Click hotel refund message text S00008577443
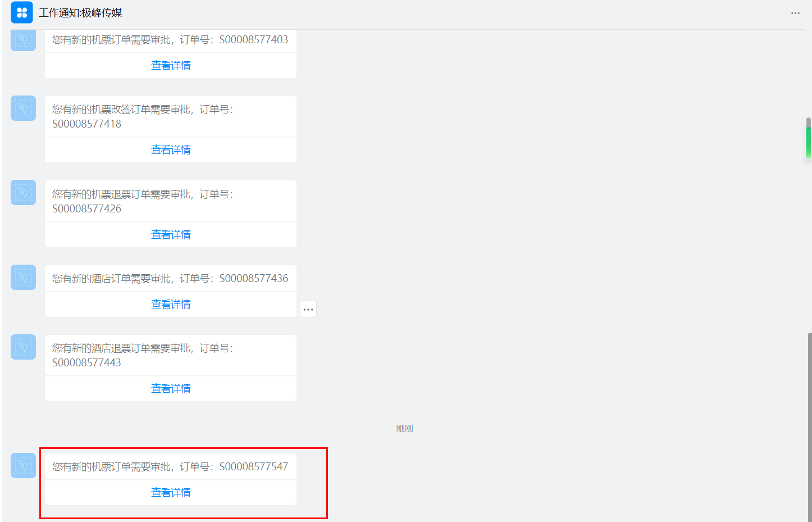Viewport: 812px width, 522px height. [143, 355]
